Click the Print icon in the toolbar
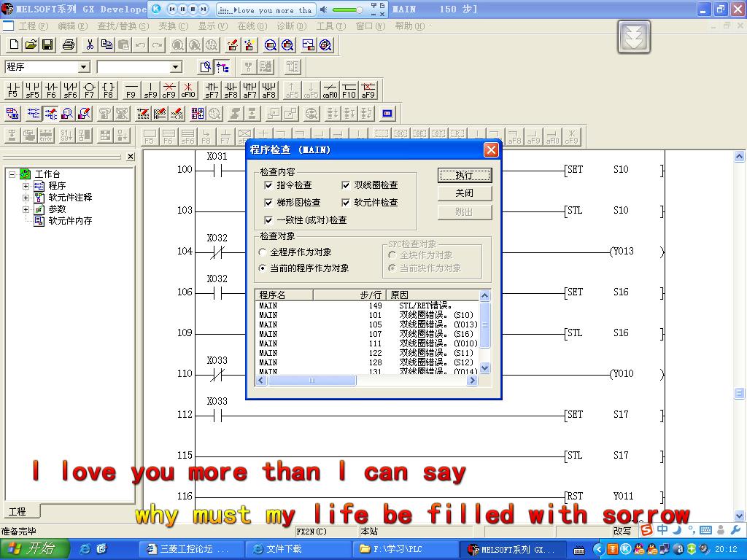This screenshot has width=747, height=560. [x=69, y=44]
